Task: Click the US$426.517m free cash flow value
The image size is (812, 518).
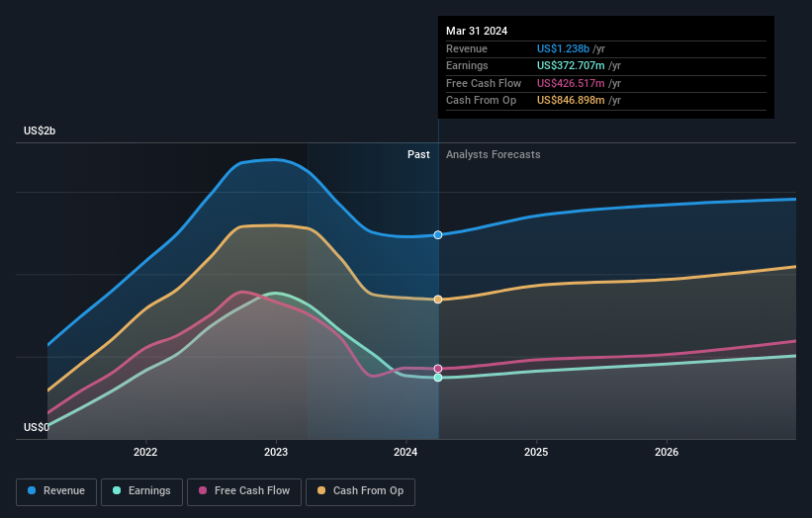Action: pos(571,83)
